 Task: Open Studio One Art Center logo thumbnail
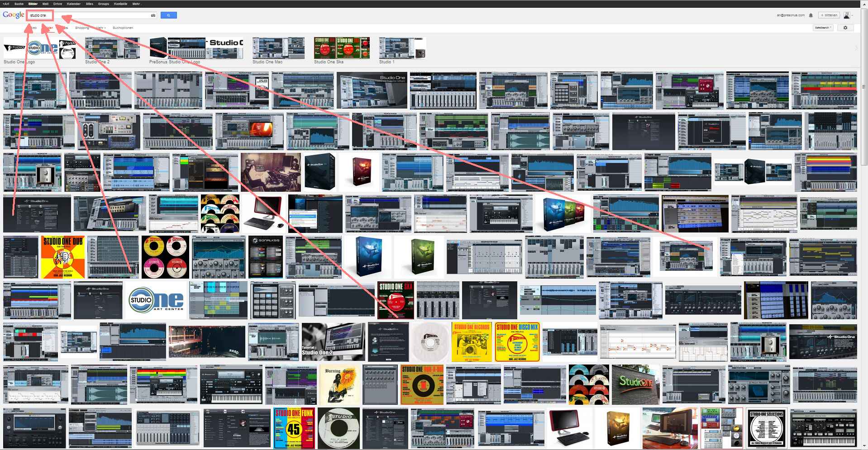156,300
